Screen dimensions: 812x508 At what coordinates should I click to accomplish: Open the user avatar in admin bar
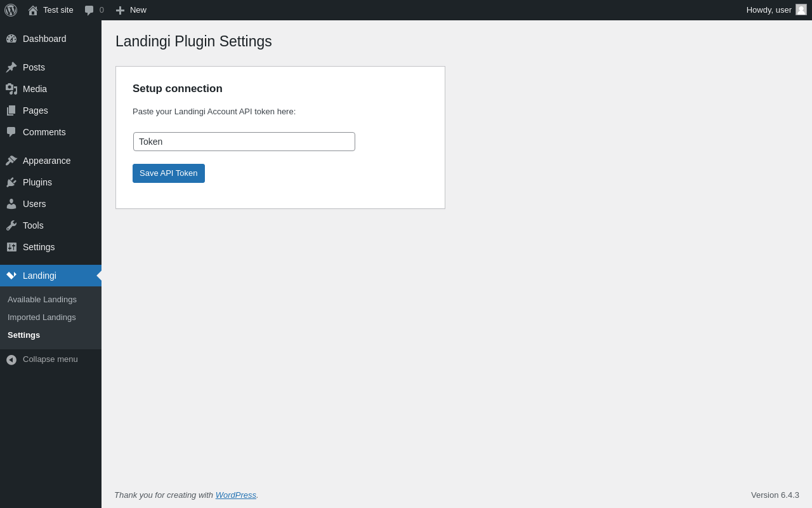801,10
